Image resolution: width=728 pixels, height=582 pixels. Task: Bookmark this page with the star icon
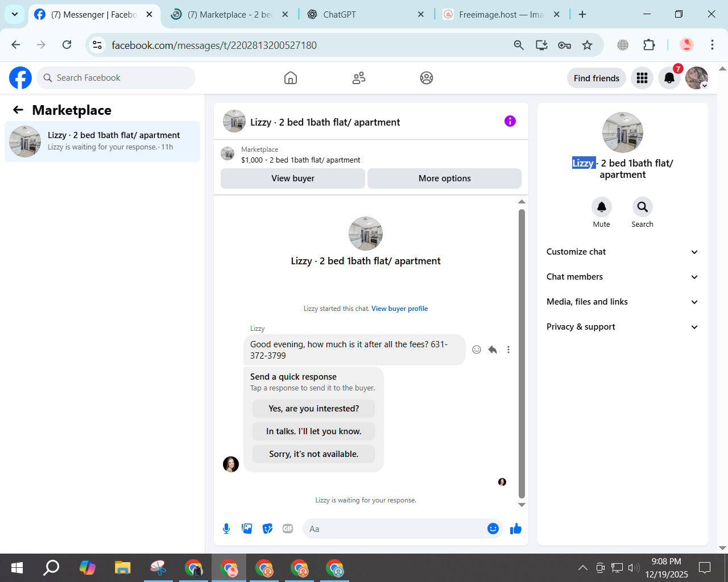click(x=588, y=45)
